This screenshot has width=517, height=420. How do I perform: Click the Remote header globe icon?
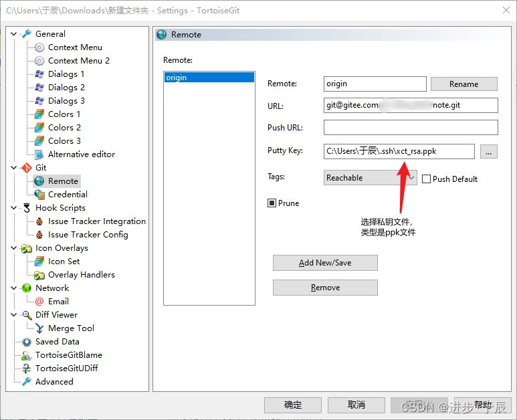(x=162, y=35)
